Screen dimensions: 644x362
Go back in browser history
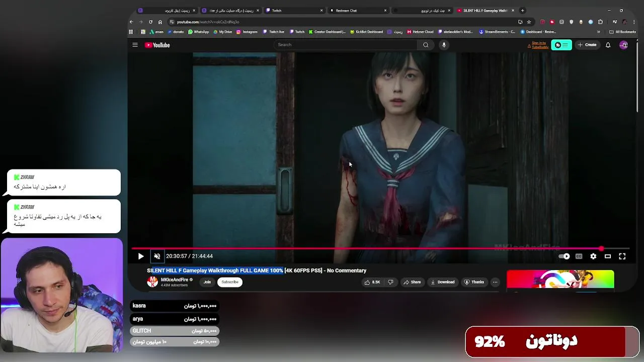click(131, 22)
